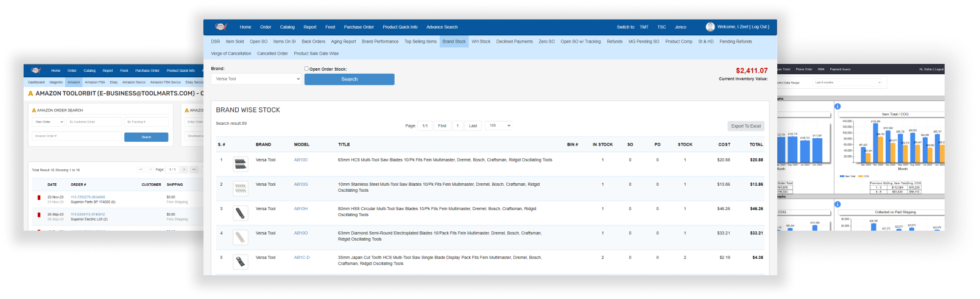This screenshot has width=980, height=299.
Task: Select the Item Sold report tab
Action: click(234, 41)
